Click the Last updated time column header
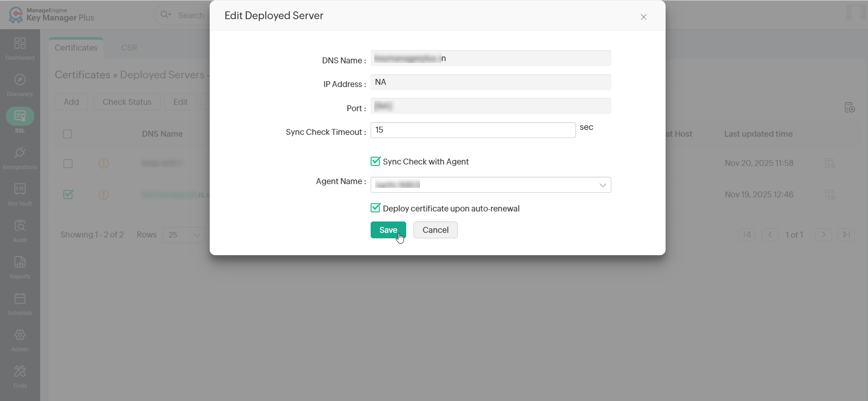This screenshot has width=868, height=401. pyautogui.click(x=758, y=134)
